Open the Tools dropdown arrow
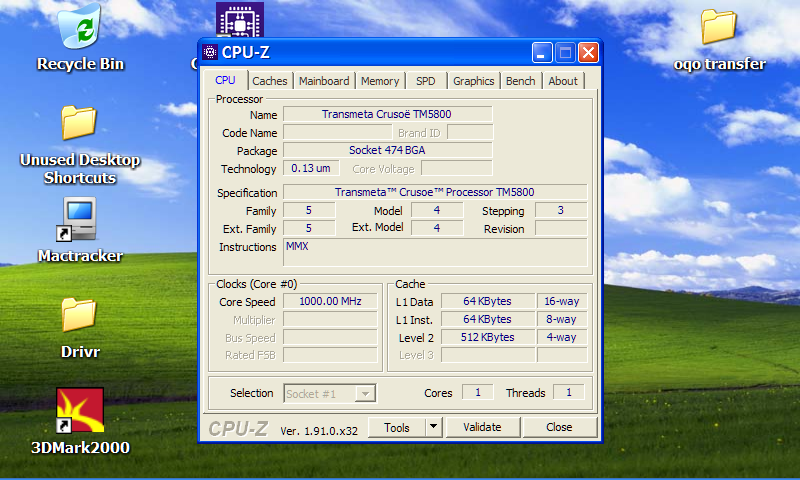The width and height of the screenshot is (800, 480). [x=433, y=427]
